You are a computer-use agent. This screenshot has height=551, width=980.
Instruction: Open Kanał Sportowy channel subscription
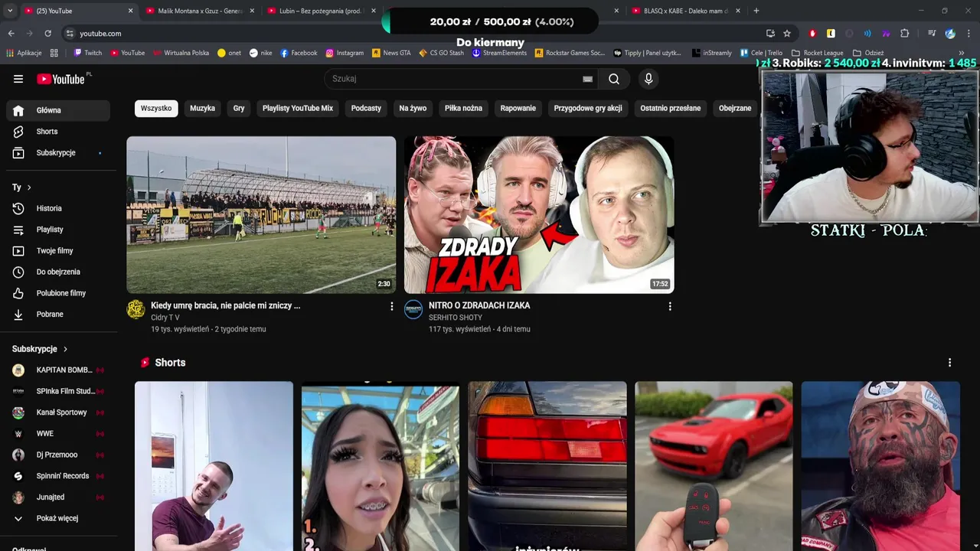click(x=58, y=412)
